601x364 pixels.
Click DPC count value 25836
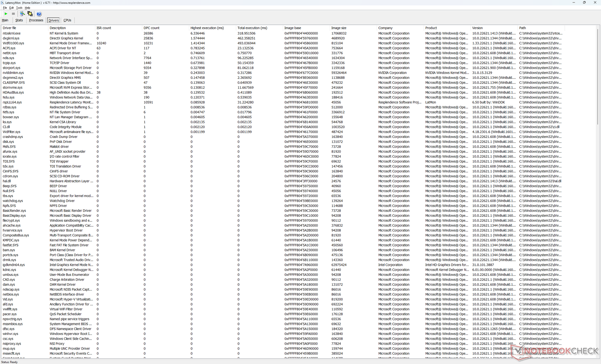click(148, 38)
